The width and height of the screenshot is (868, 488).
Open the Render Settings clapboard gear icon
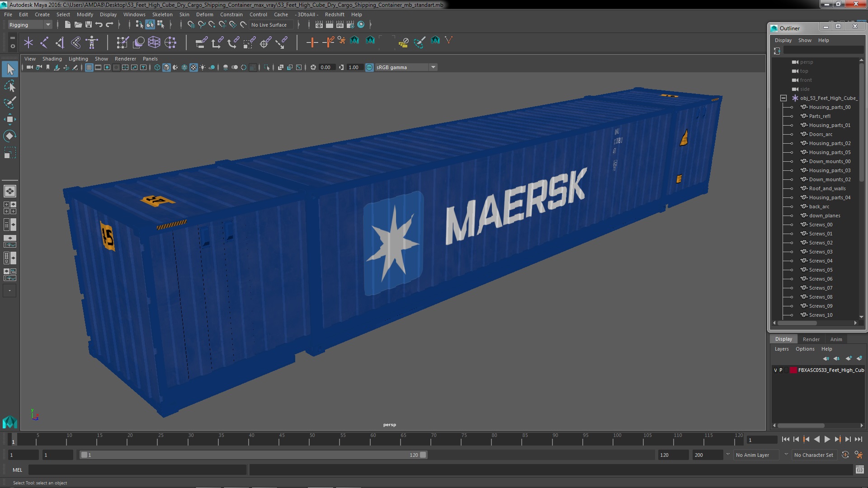350,24
